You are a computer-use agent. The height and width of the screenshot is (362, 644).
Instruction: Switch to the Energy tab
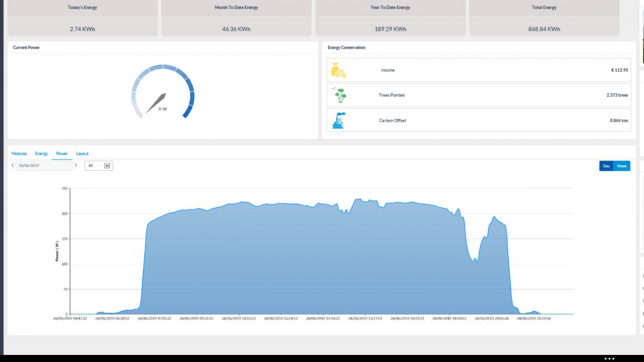pyautogui.click(x=42, y=154)
